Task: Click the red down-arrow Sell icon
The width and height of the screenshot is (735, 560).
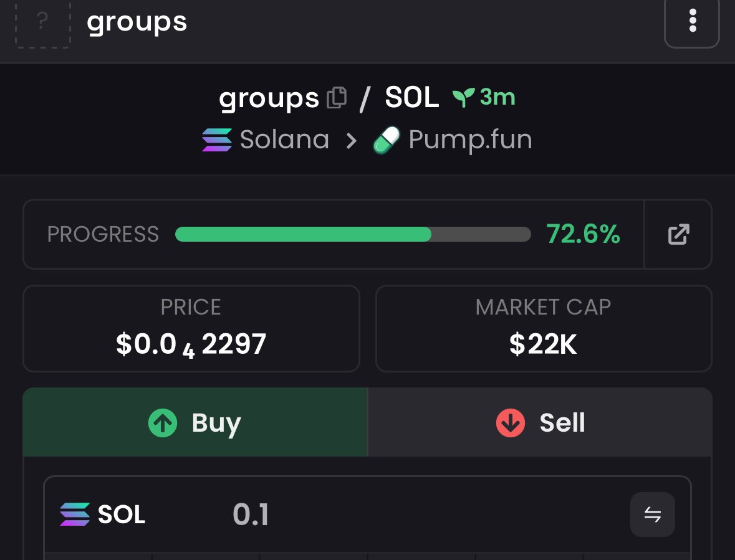Action: click(511, 423)
